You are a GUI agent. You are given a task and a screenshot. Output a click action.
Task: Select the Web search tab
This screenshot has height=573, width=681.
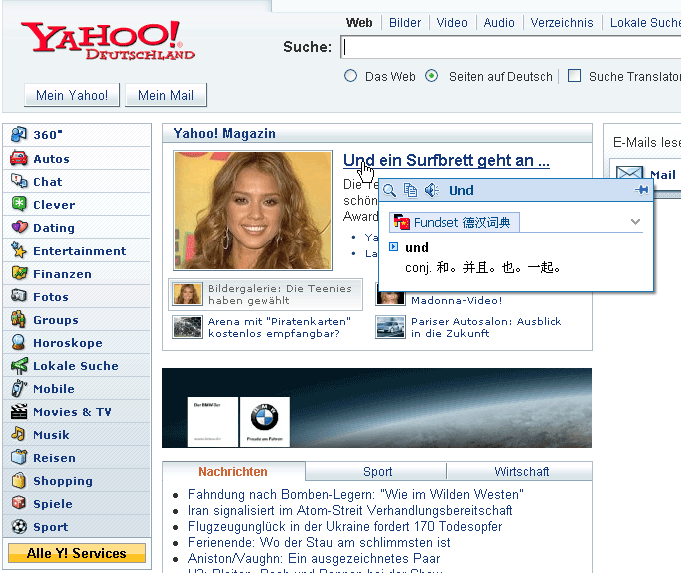pyautogui.click(x=359, y=23)
